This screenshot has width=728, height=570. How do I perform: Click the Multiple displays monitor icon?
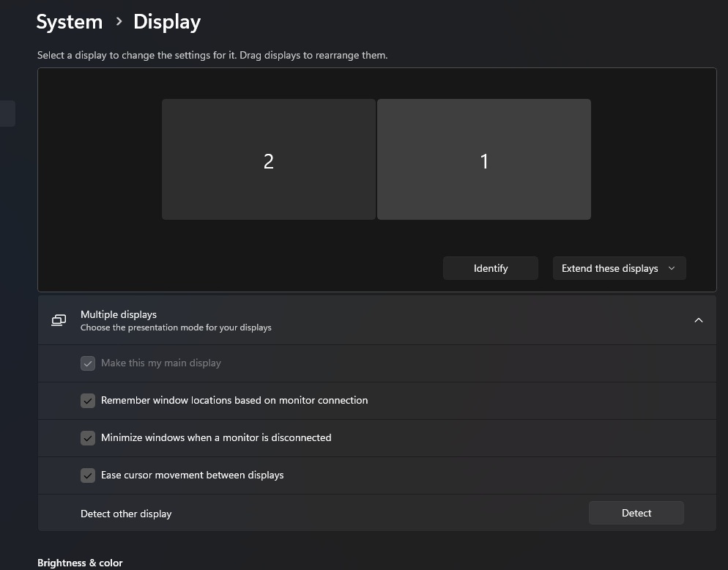pyautogui.click(x=59, y=320)
